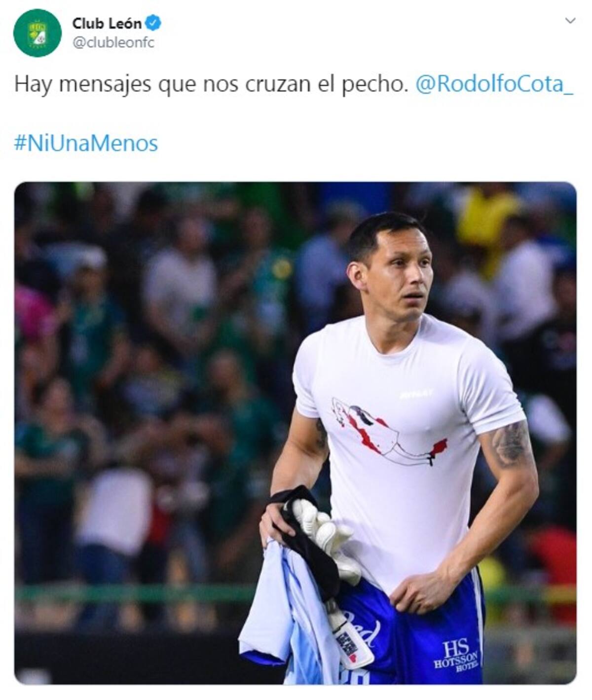Image resolution: width=592 pixels, height=700 pixels.
Task: Click the HS Hotsson Hotel logo
Action: click(456, 654)
